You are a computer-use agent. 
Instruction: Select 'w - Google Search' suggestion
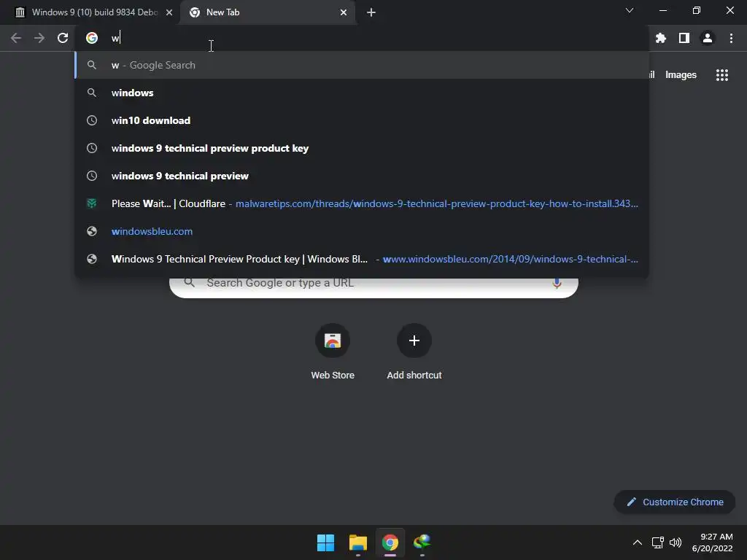[362, 65]
